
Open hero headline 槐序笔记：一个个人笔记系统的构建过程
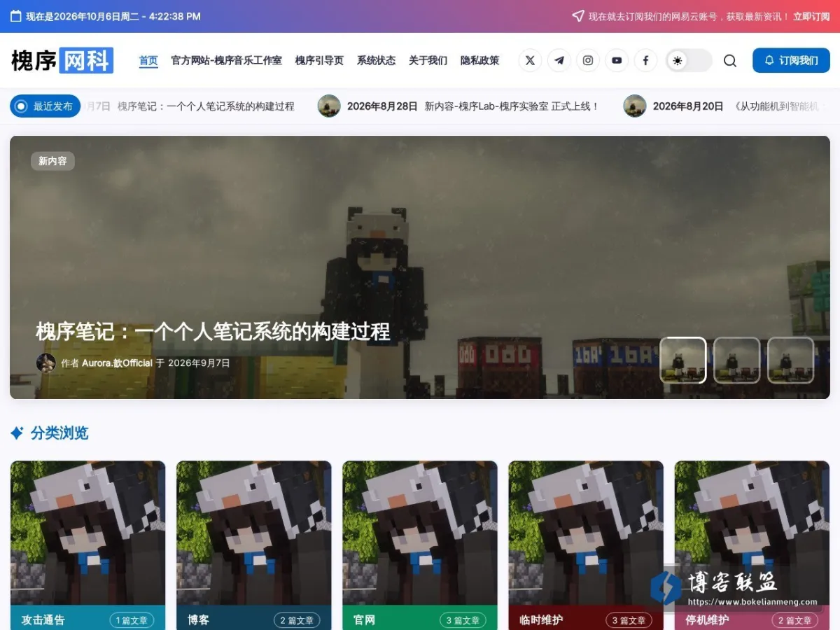(x=213, y=331)
